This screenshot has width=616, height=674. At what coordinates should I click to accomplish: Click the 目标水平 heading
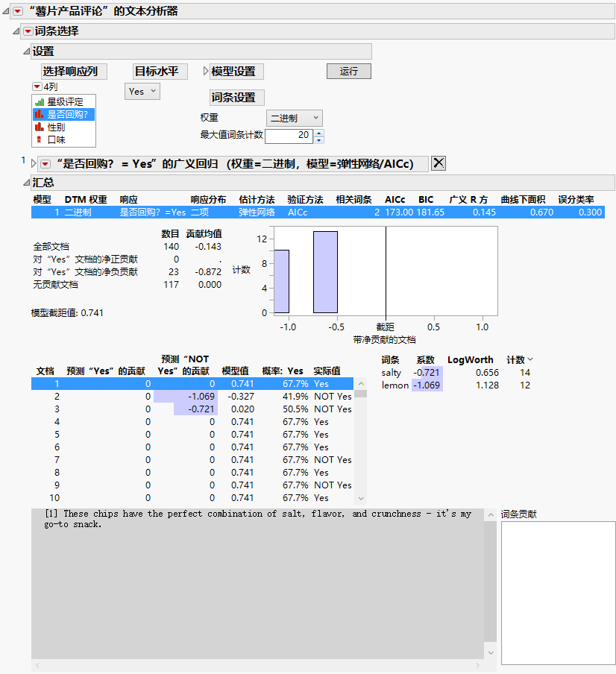point(160,72)
